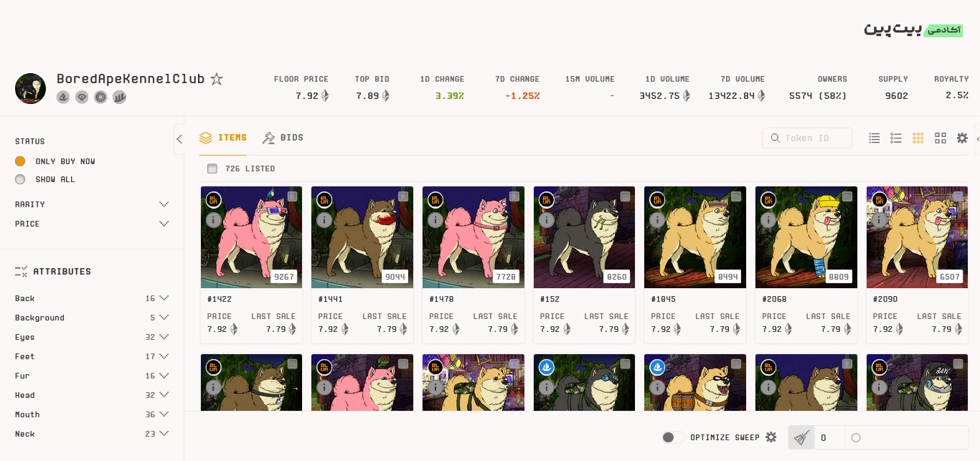Image resolution: width=980 pixels, height=461 pixels.
Task: Open the OpenSea sailboat link icon
Action: (63, 97)
